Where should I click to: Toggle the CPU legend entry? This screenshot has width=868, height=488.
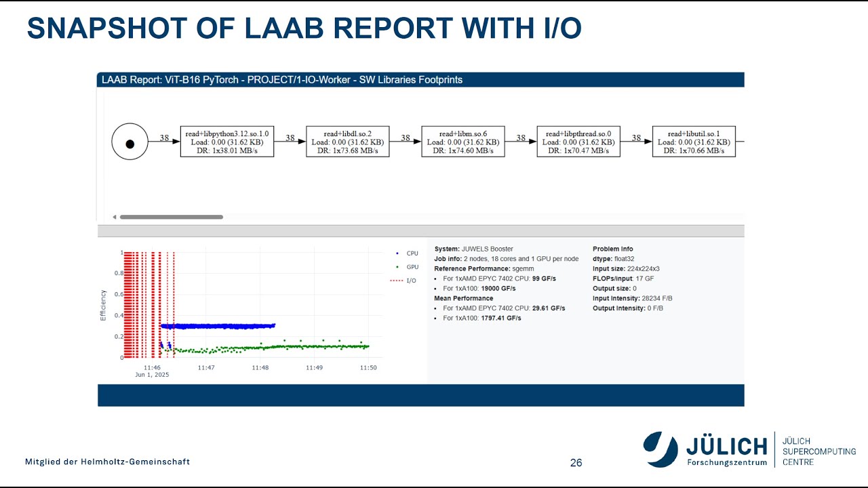point(406,253)
